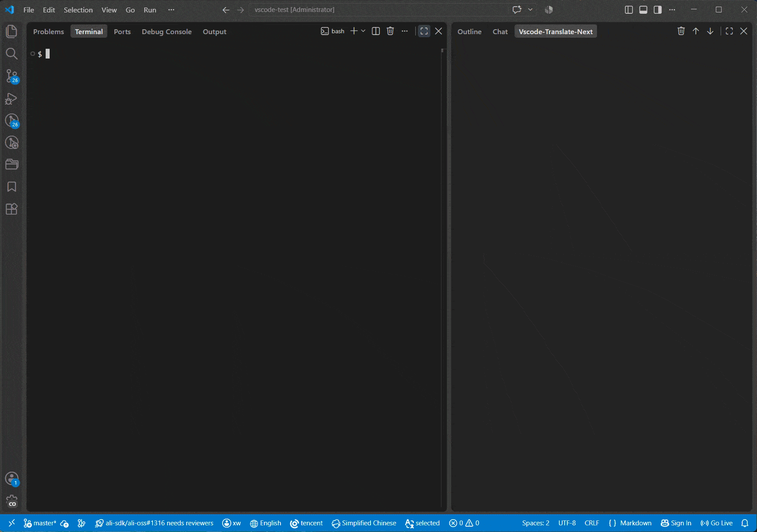Viewport: 757px width, 532px height.
Task: Open the Go menu
Action: (x=130, y=10)
